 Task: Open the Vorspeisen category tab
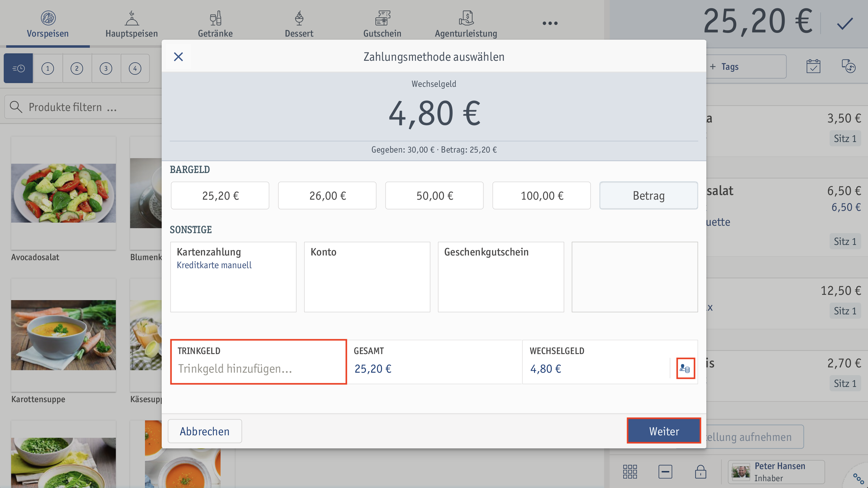(47, 24)
